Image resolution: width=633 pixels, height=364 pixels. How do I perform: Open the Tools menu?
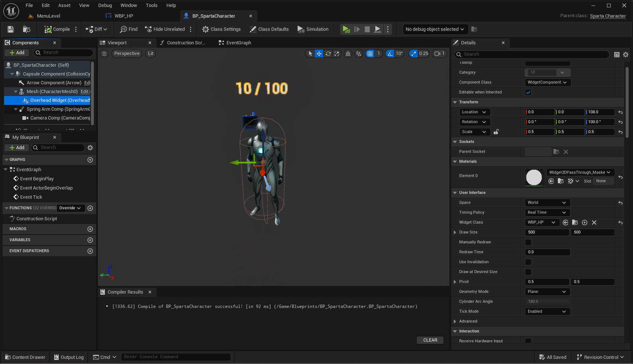pyautogui.click(x=152, y=5)
